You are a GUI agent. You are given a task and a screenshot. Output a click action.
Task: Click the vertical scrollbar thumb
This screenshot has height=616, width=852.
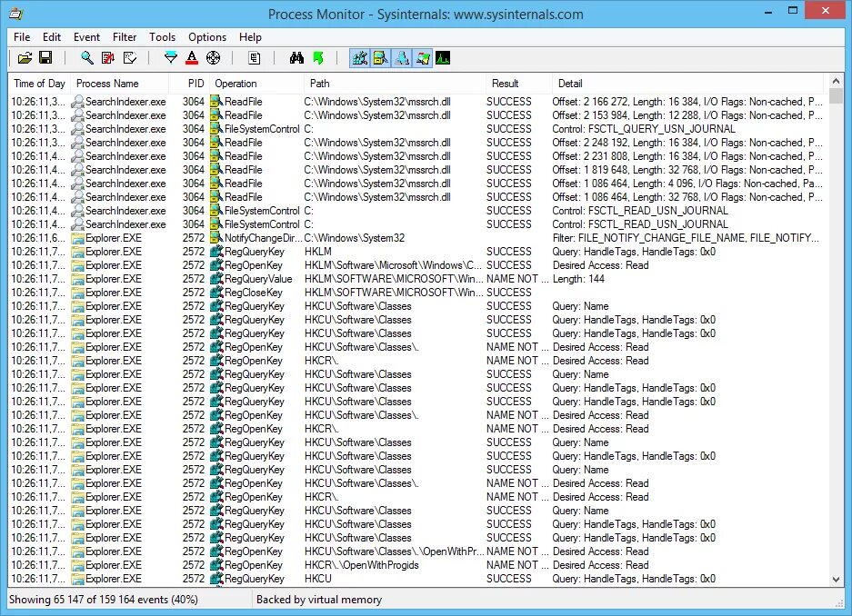(836, 95)
